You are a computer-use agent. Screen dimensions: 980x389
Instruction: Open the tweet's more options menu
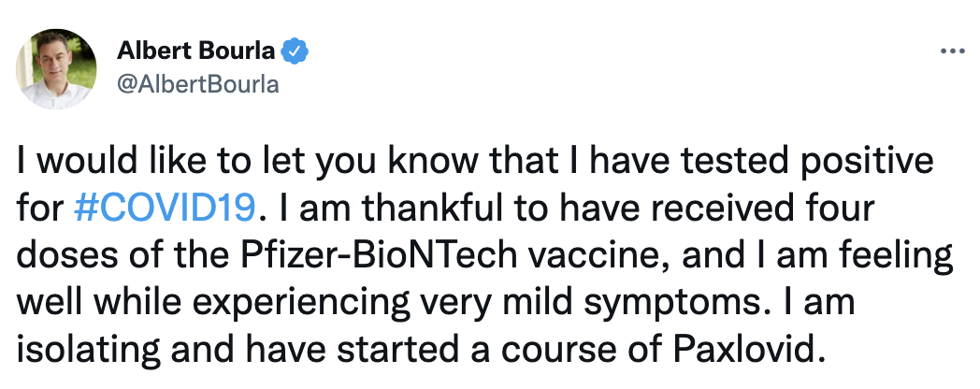(952, 52)
